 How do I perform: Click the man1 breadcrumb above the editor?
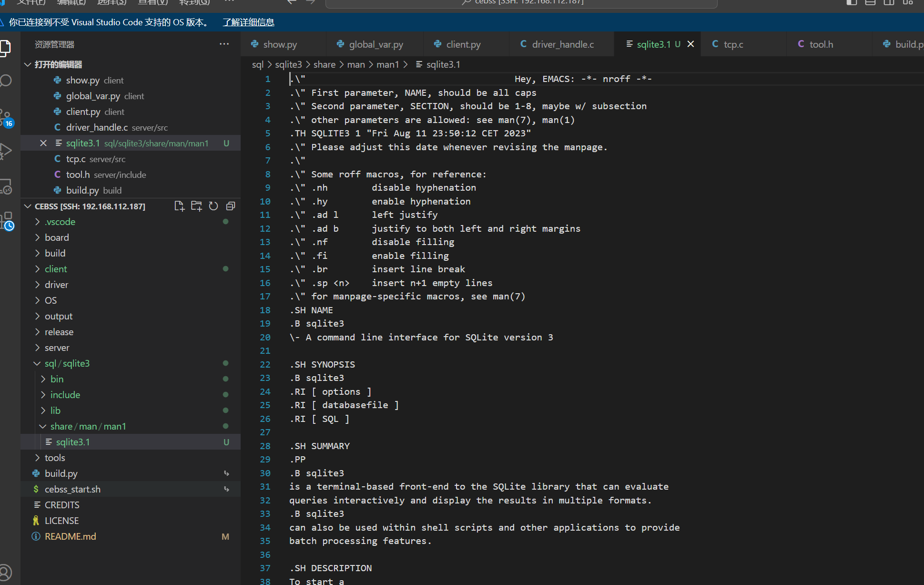point(387,64)
